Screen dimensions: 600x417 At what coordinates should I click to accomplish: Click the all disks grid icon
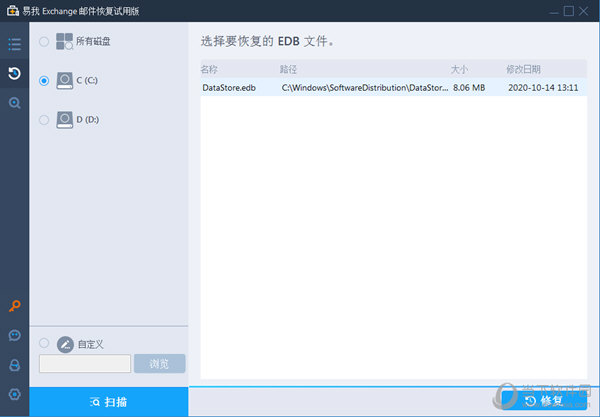click(64, 41)
